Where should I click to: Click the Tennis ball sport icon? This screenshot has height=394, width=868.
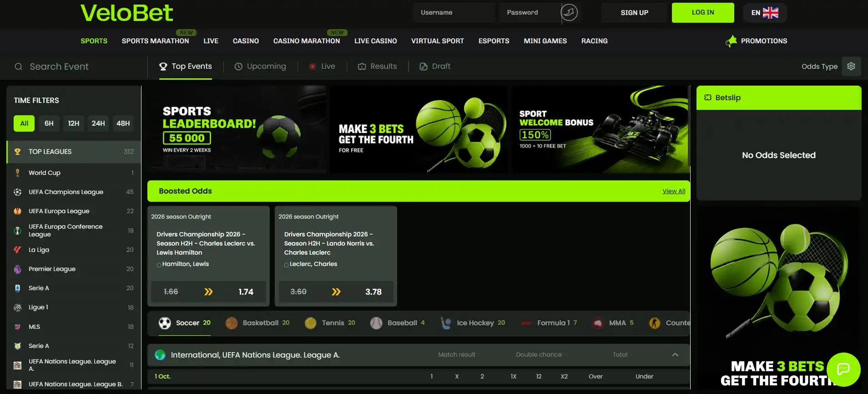click(311, 323)
